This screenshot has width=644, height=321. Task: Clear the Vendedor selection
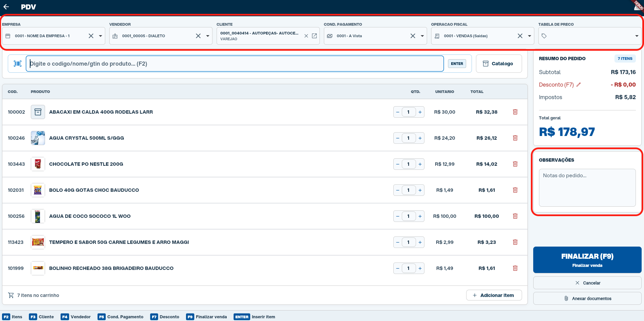(198, 36)
